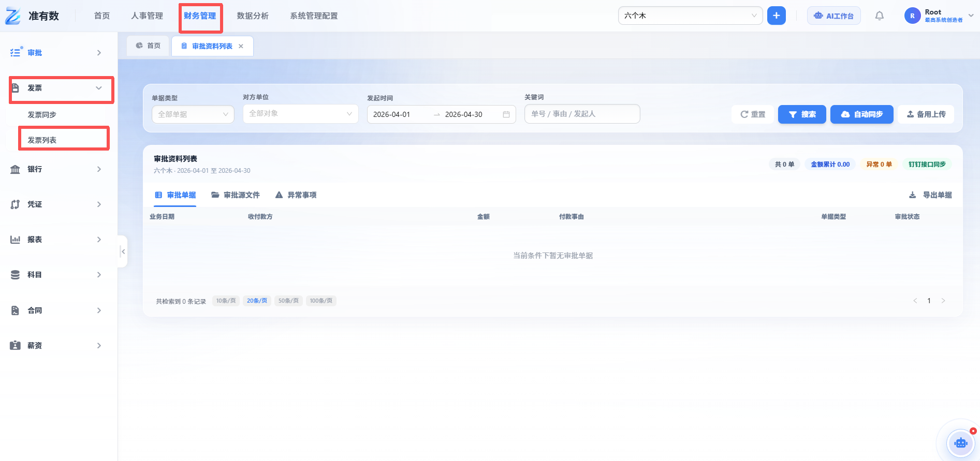
Task: Click the export download icon near 导出单据
Action: pos(912,195)
